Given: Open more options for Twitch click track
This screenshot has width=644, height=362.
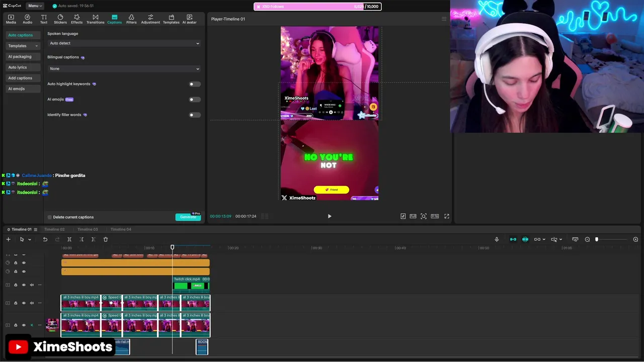Looking at the screenshot, I should [40, 285].
